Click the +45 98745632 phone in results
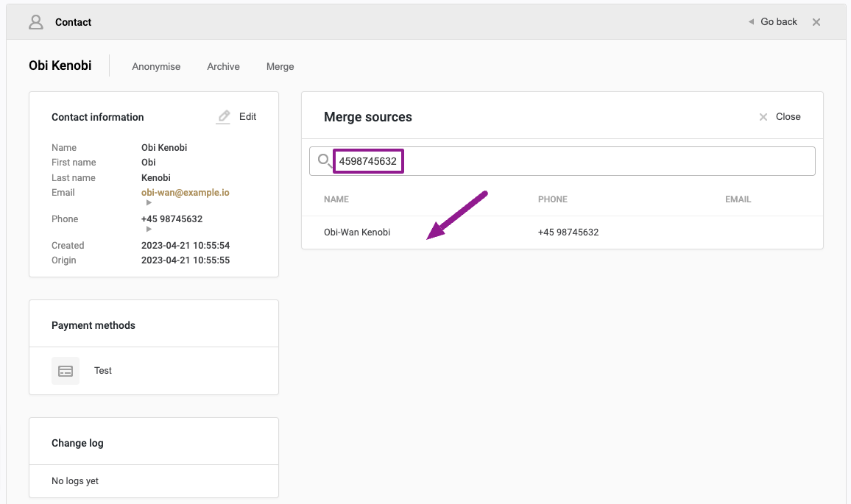Screen dimensions: 851x504 [x=568, y=233]
